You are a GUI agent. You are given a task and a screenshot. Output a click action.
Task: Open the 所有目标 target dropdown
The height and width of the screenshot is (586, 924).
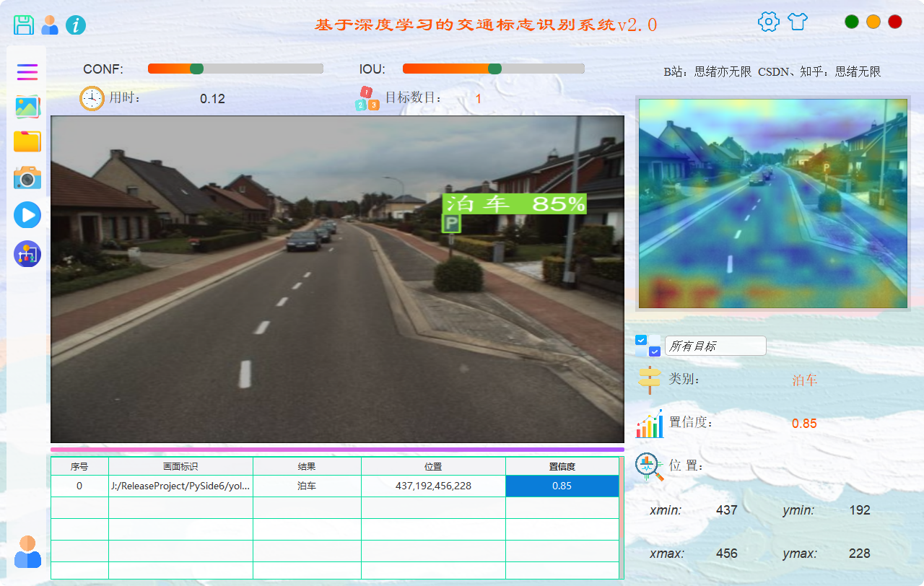pyautogui.click(x=715, y=346)
